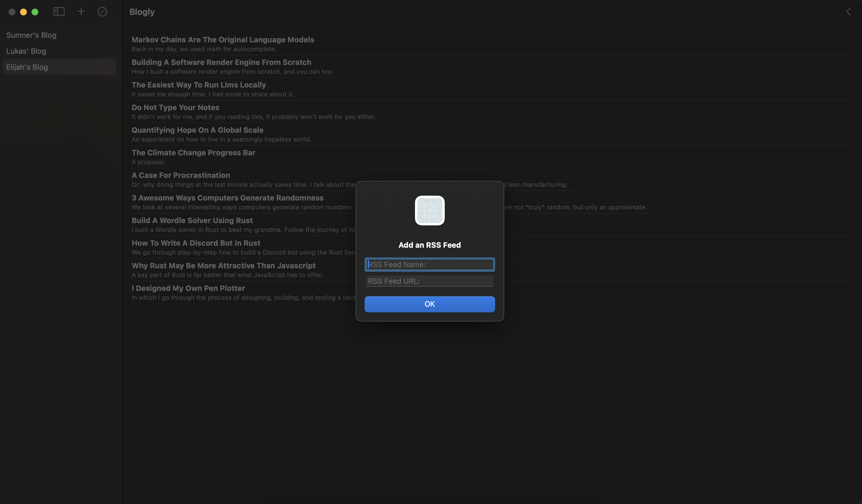Click the green fullscreen window button
862x504 pixels.
pos(35,12)
